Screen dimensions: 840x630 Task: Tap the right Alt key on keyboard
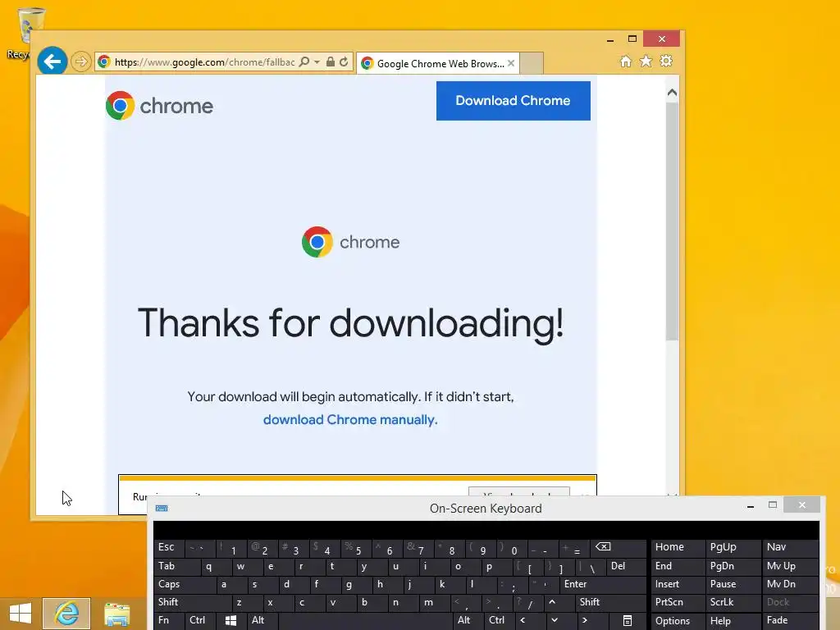point(468,620)
